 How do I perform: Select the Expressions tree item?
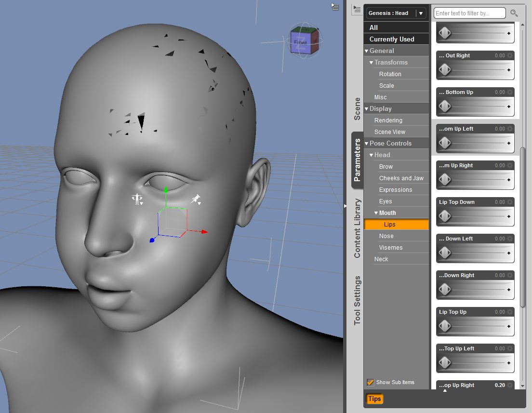(x=396, y=190)
